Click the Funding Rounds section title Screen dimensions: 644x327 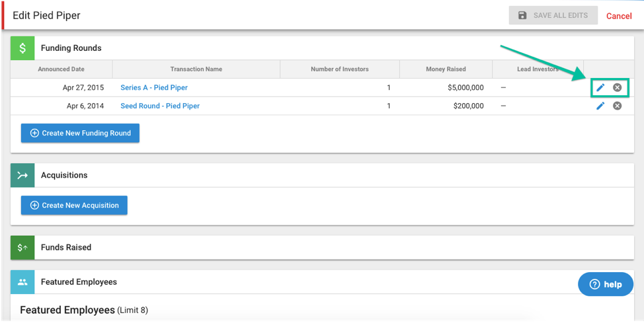coord(71,48)
